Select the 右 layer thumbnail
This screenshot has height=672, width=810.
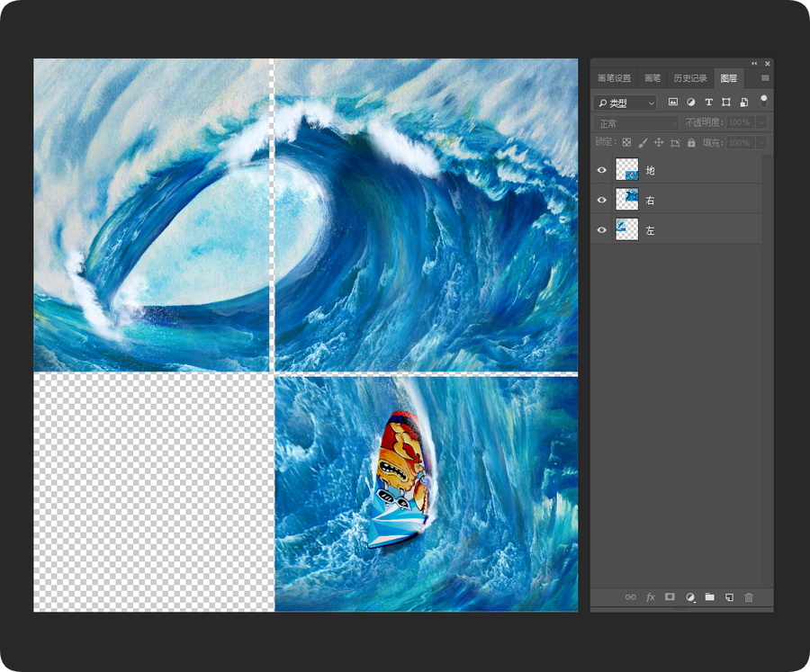[x=627, y=200]
